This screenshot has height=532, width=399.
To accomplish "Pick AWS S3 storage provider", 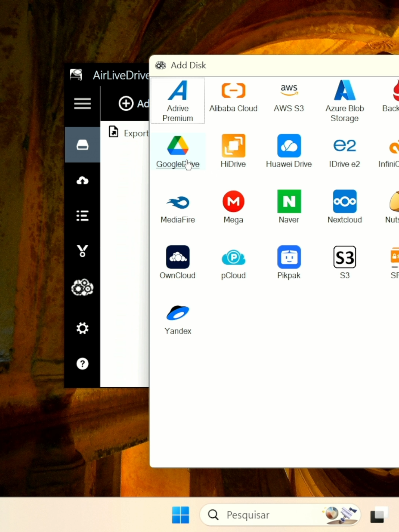I will tap(289, 97).
